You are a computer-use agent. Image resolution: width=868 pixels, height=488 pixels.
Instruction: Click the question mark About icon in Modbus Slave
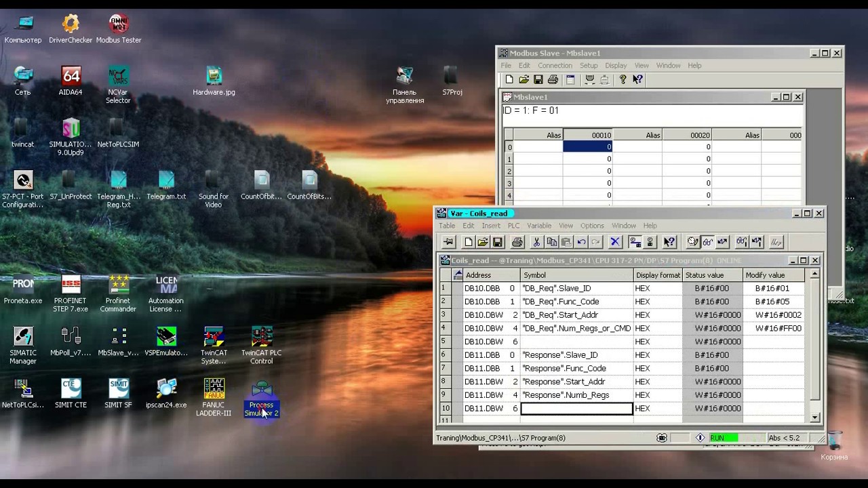pos(623,79)
